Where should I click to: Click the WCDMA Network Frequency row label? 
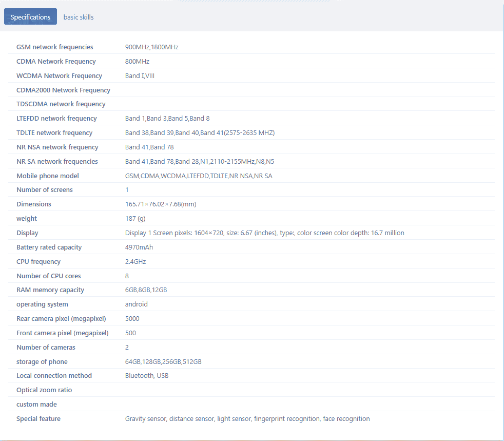(59, 75)
